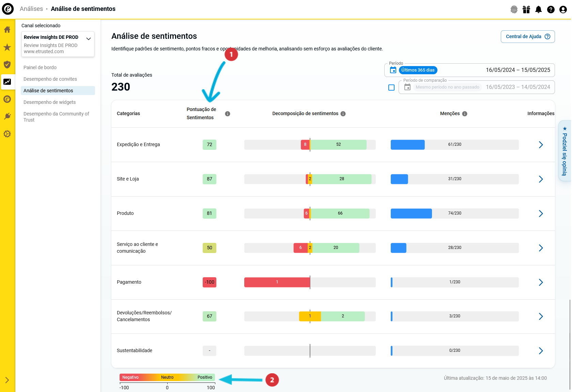Image resolution: width=572 pixels, height=392 pixels.
Task: Go to Desempenho da Community of Trust
Action: [56, 117]
